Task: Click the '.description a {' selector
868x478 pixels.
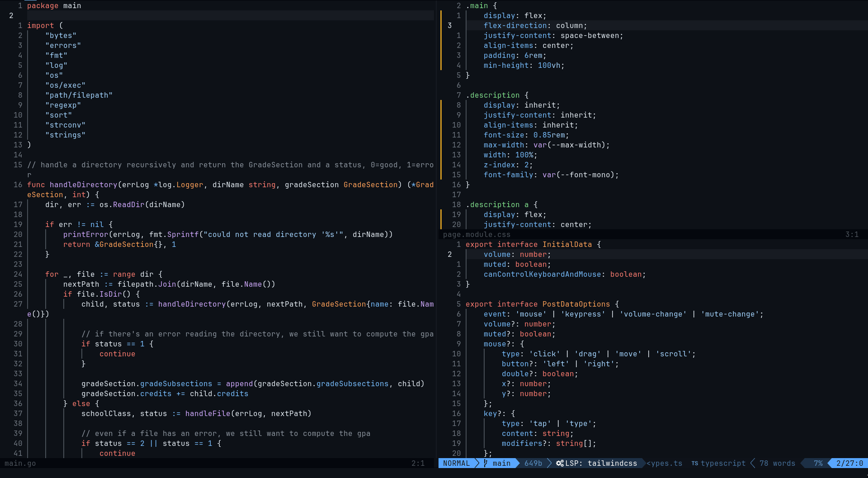Action: pyautogui.click(x=501, y=204)
